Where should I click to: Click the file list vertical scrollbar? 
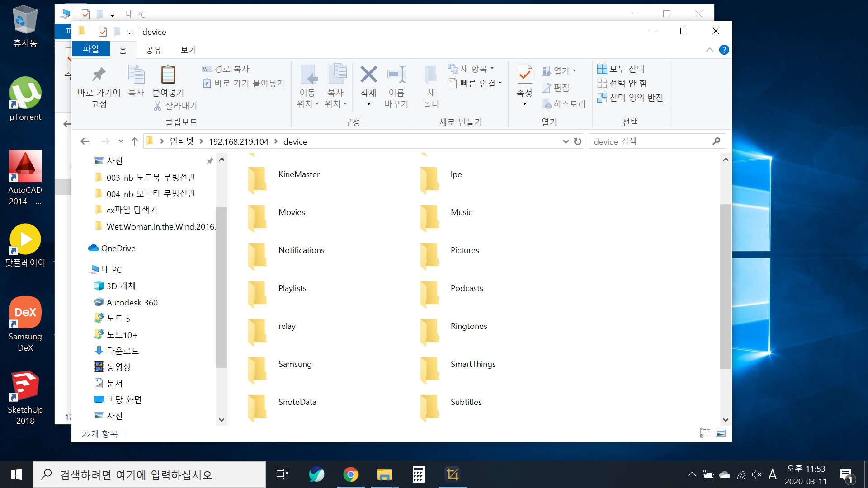pyautogui.click(x=726, y=286)
